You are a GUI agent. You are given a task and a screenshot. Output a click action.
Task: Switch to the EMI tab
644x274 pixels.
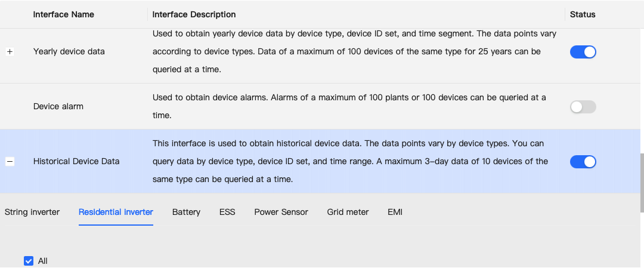pyautogui.click(x=395, y=213)
